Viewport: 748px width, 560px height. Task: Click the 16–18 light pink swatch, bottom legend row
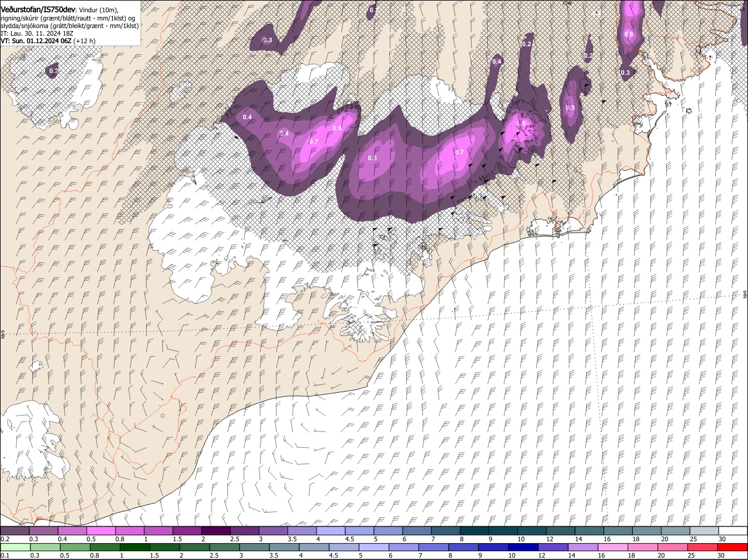614,548
